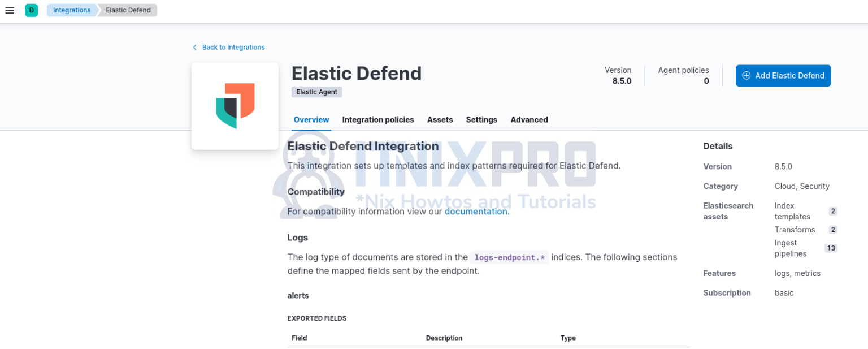
Task: Return to the Overview tab
Action: [311, 119]
